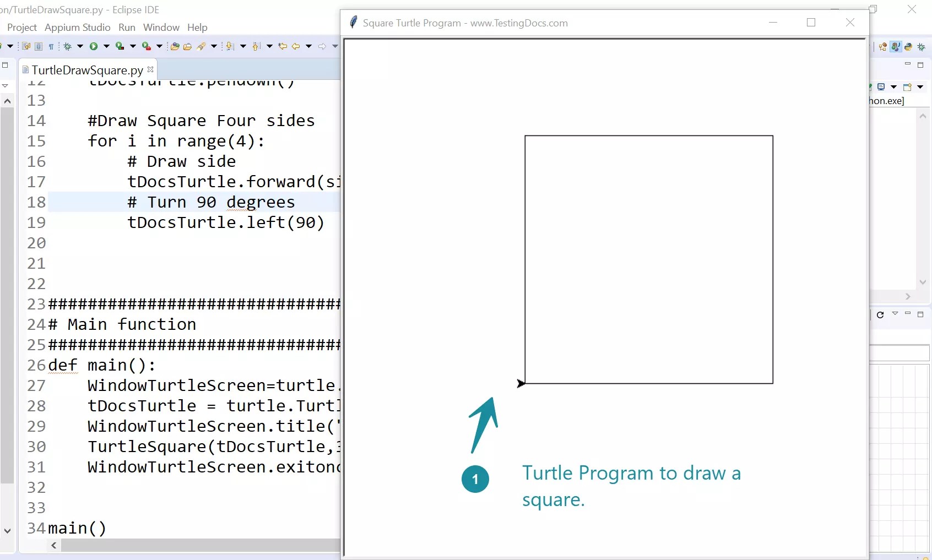The height and width of the screenshot is (560, 932).
Task: Open the Help menu
Action: coord(197,27)
